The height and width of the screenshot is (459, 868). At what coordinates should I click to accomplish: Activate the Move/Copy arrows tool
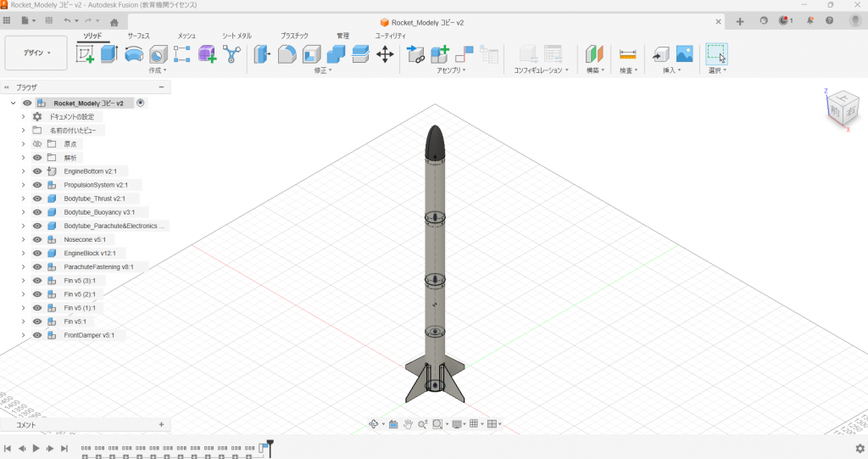385,54
